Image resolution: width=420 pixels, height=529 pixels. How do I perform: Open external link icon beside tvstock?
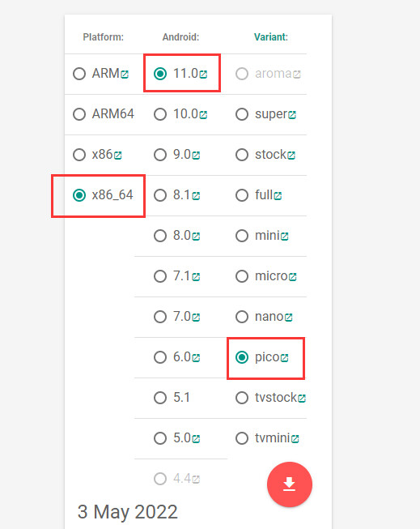302,399
